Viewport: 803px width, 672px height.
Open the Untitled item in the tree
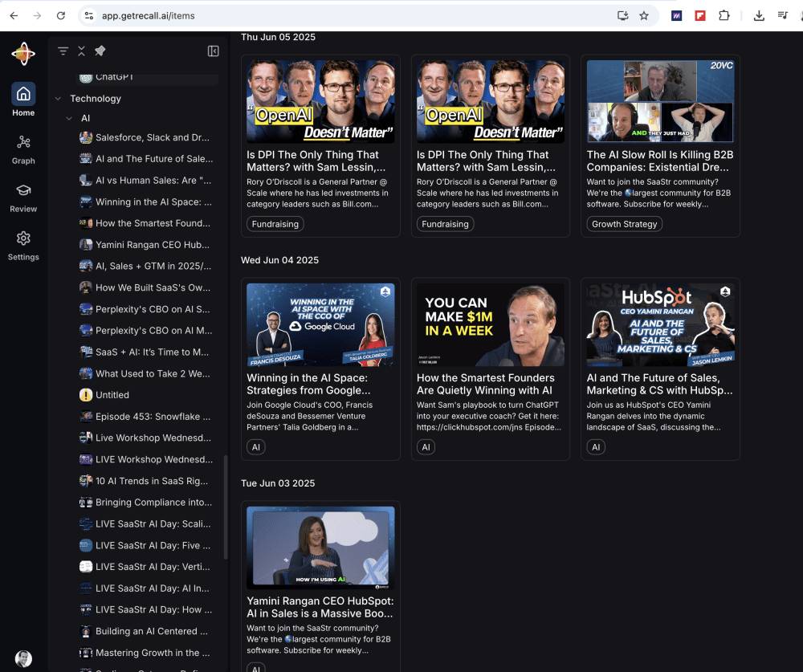click(x=112, y=395)
